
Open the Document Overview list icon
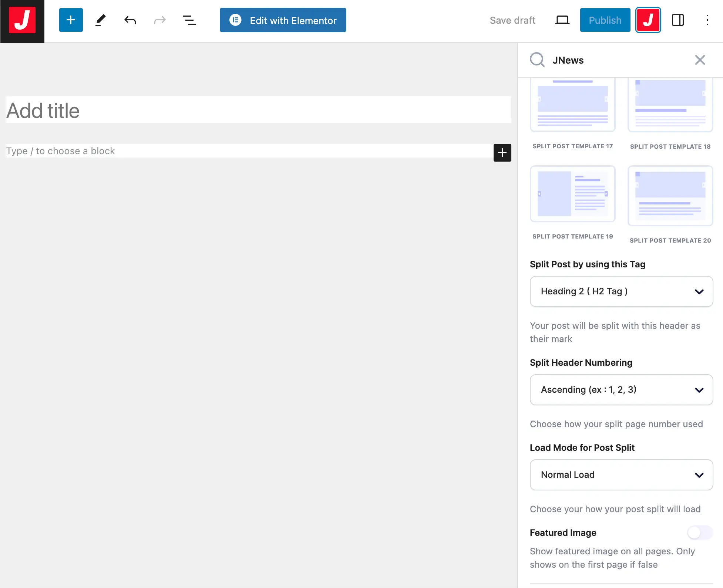point(189,20)
